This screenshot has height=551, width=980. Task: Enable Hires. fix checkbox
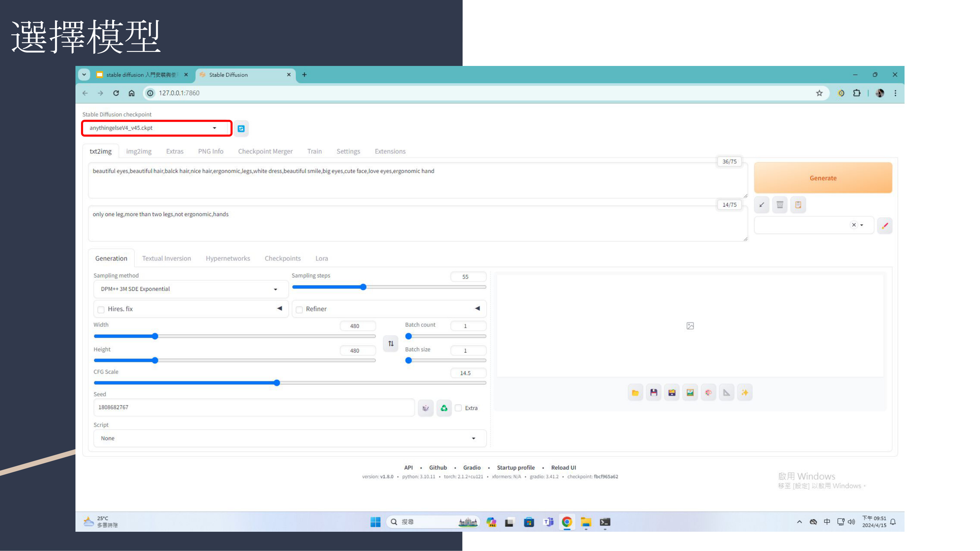point(101,309)
